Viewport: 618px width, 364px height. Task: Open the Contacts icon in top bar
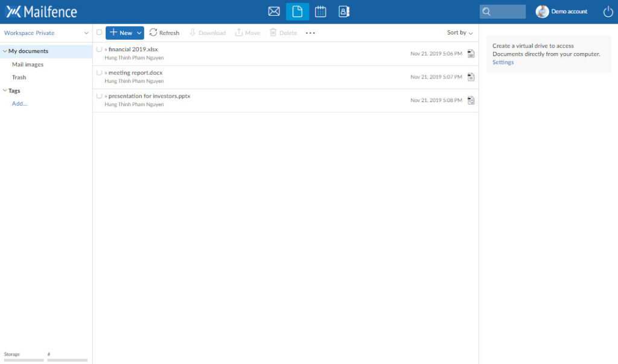pos(344,11)
